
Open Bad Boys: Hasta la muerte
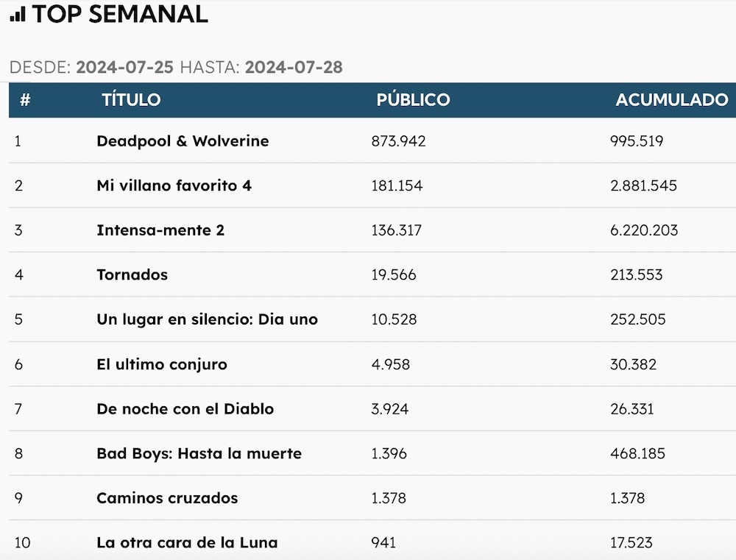199,453
